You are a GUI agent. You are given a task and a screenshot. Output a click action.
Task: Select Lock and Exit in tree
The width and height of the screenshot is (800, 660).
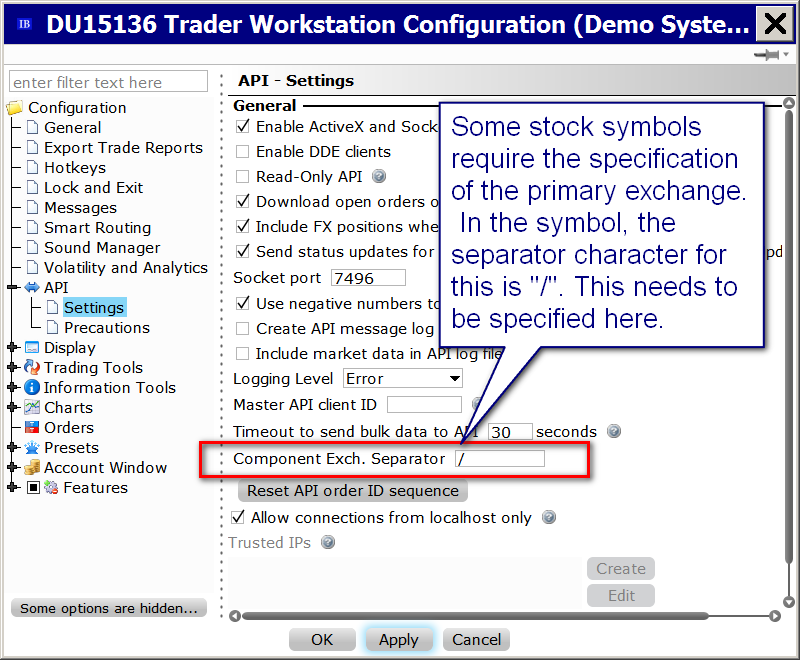click(x=93, y=187)
